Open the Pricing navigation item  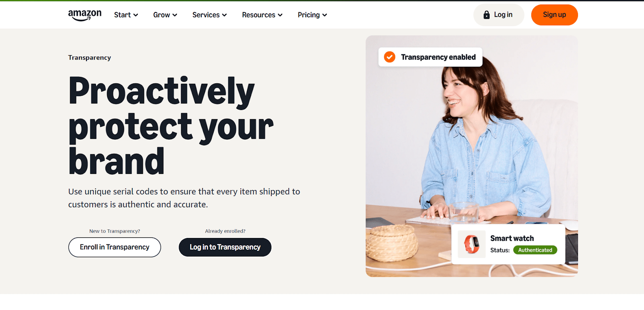312,15
